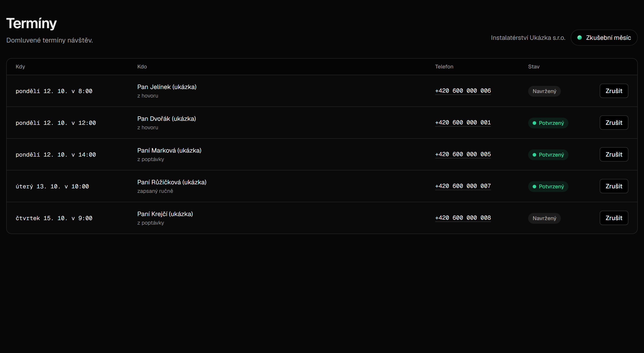Select 'Pan Dvořák (ukázka)' name

point(167,119)
